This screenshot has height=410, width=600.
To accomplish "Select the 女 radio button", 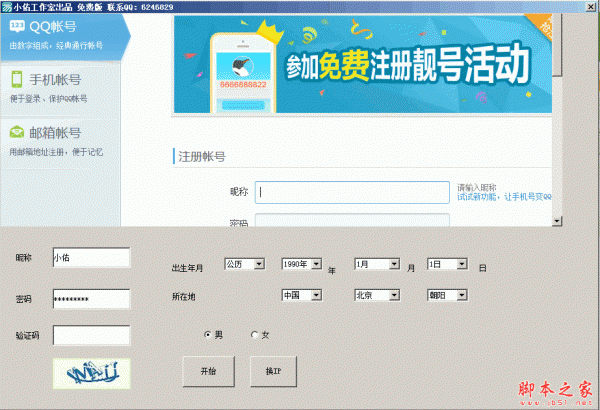I will click(x=254, y=335).
